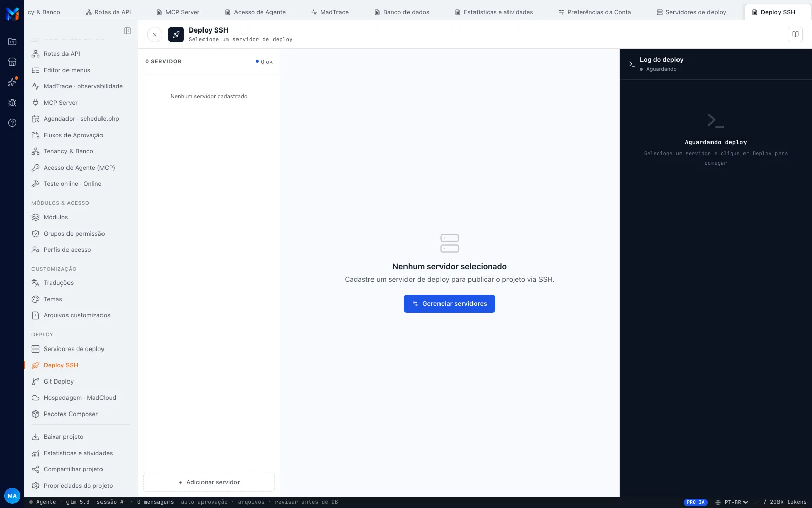Switch to the MadTrace tab
Viewport: 812px width, 508px height.
click(330, 12)
